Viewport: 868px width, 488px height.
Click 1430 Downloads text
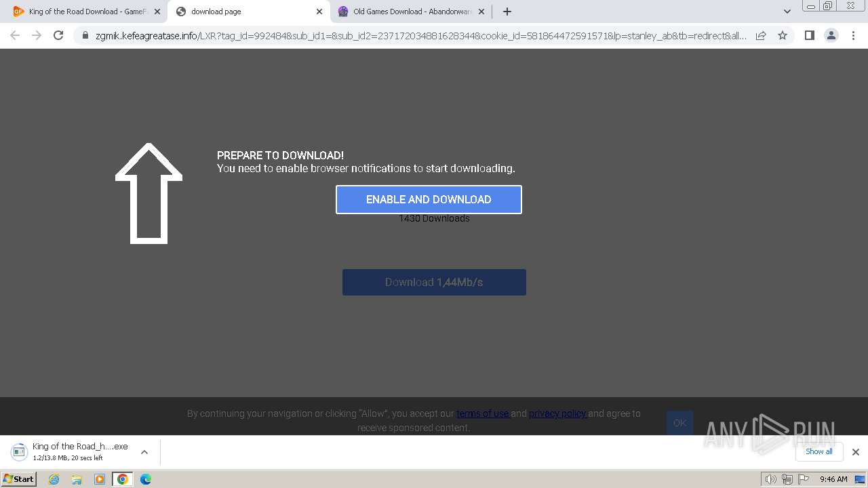pos(434,218)
